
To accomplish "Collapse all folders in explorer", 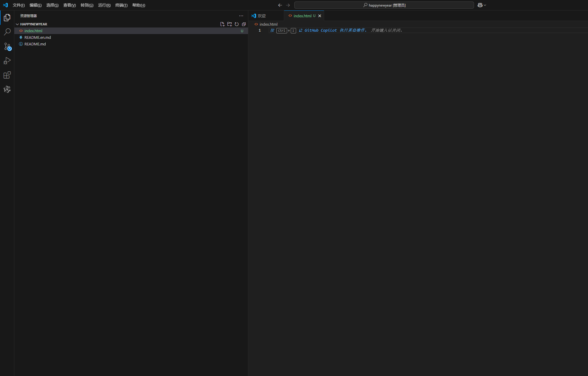I will (x=244, y=24).
